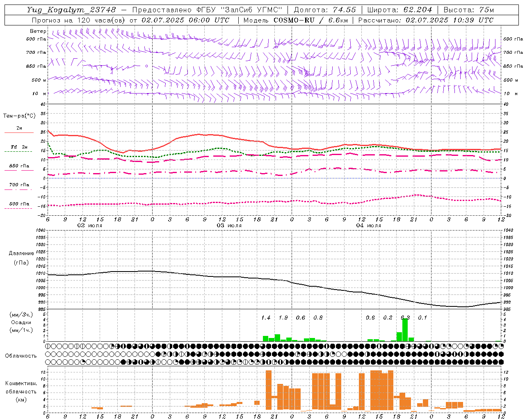The image size is (525, 420).
Task: Click the 'Давление' pressure panel label
Action: coord(21,253)
